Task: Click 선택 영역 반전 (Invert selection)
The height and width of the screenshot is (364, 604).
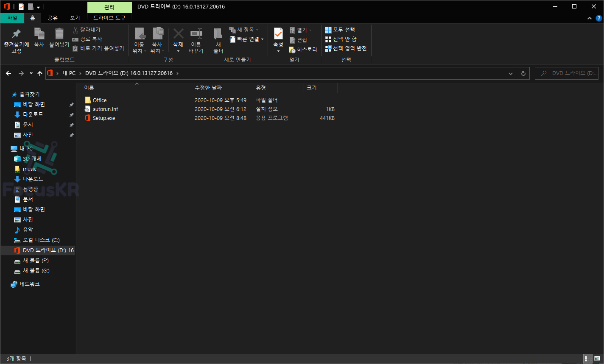Action: (x=346, y=48)
